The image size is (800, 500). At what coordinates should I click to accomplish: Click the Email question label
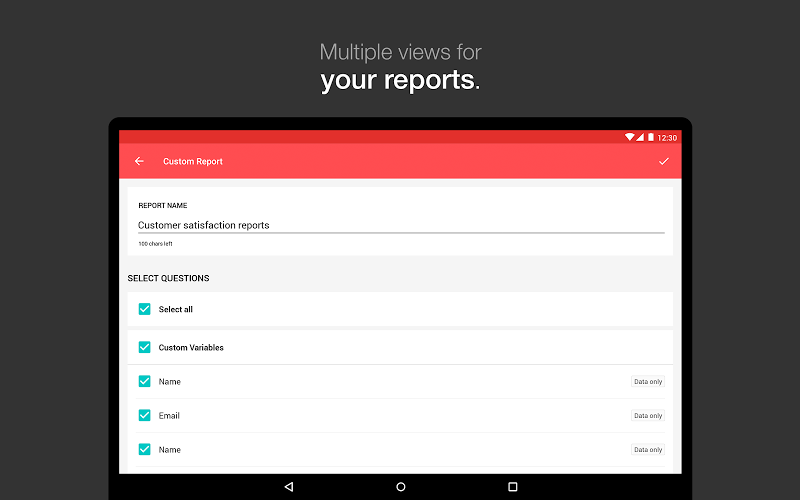pyautogui.click(x=169, y=416)
